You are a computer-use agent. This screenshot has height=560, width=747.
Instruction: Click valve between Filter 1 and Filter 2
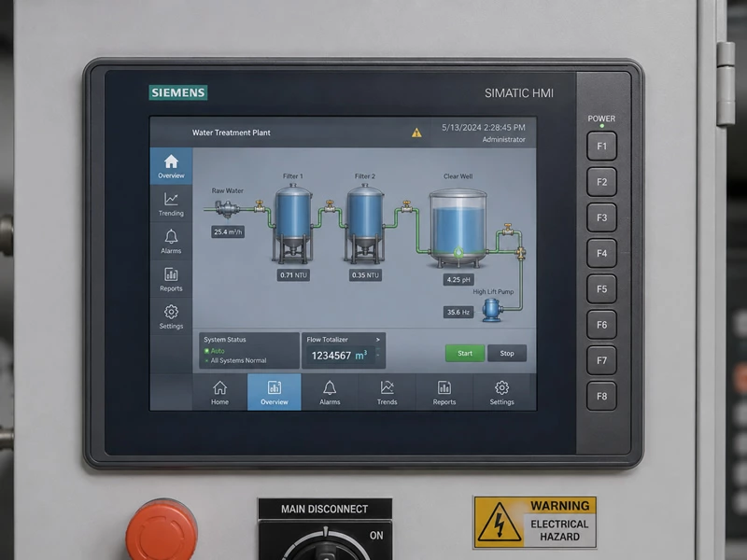coord(330,205)
